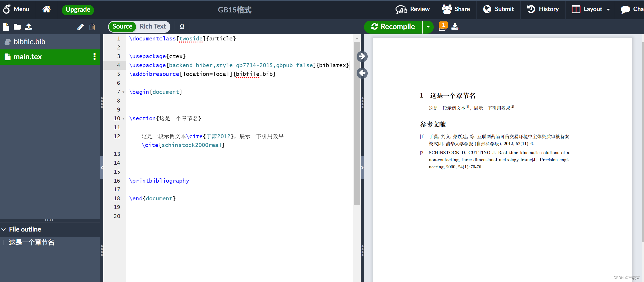Viewport: 644px width, 282px height.
Task: Fold the \begin{document} block at line 7
Action: pos(123,92)
